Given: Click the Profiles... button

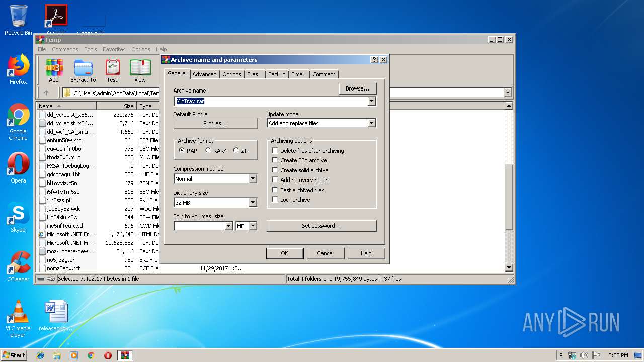Looking at the screenshot, I should (215, 123).
